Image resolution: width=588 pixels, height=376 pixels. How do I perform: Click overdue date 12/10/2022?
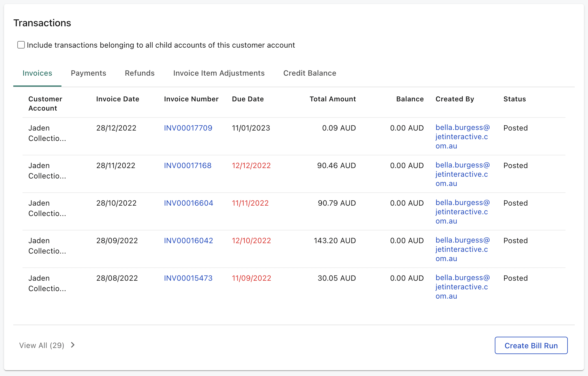252,241
